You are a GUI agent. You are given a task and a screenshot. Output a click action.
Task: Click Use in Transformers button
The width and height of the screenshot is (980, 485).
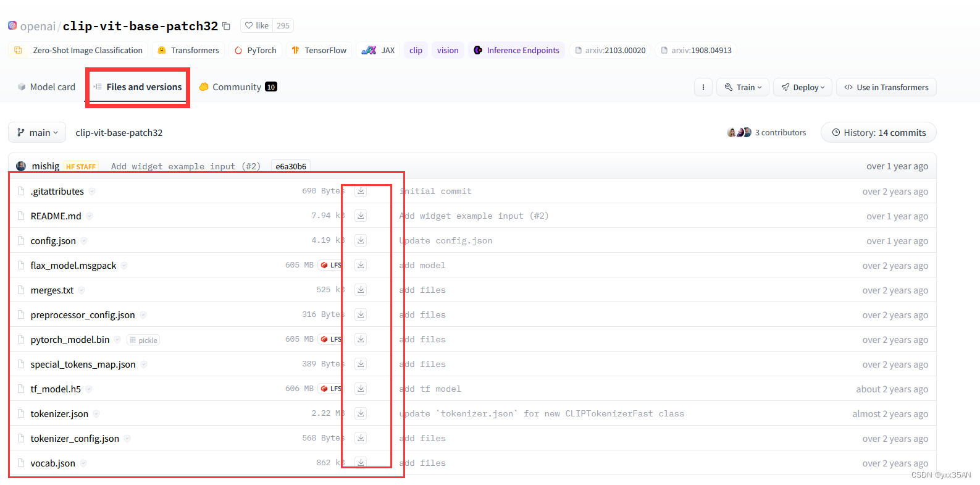pos(886,87)
